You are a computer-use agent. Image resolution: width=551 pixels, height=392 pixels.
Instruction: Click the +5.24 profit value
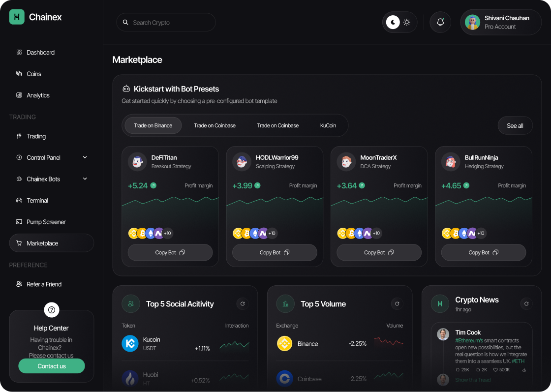pyautogui.click(x=138, y=185)
